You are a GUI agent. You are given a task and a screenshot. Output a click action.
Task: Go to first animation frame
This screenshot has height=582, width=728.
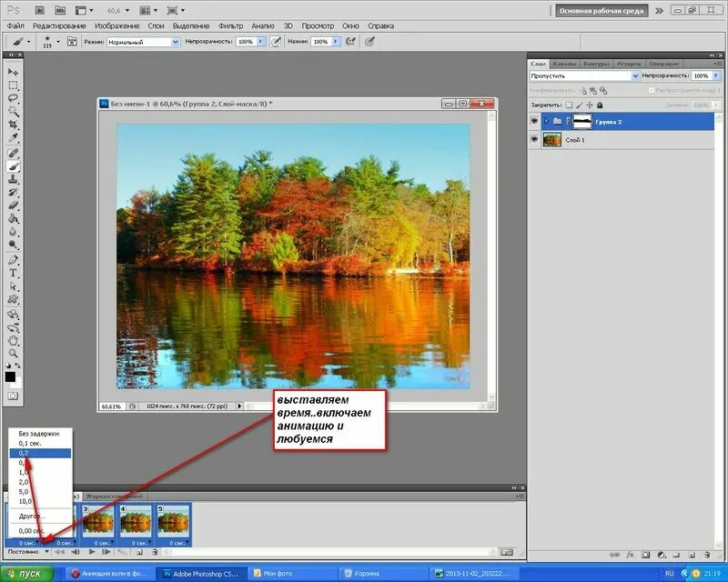(x=59, y=552)
